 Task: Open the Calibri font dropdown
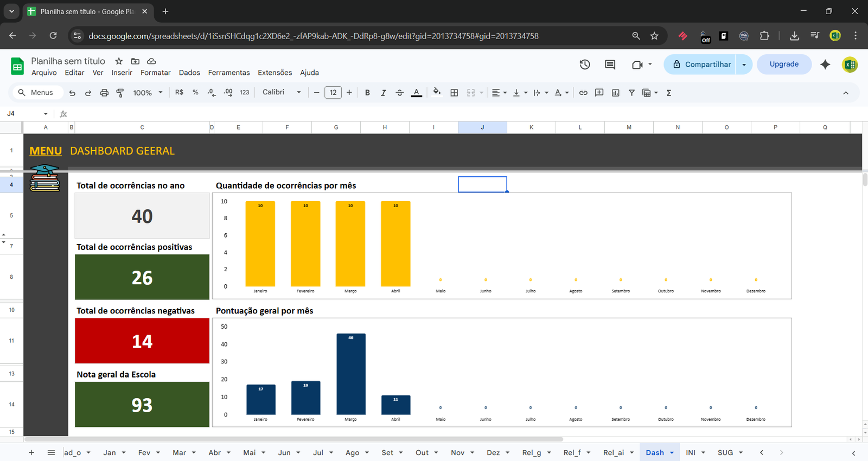281,93
